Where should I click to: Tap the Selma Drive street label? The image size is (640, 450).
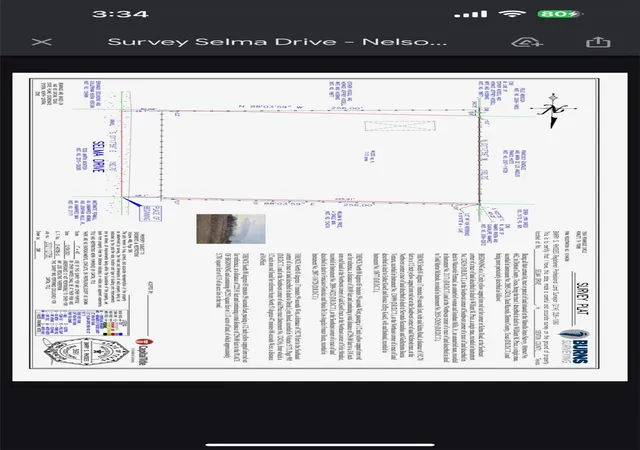coord(98,156)
